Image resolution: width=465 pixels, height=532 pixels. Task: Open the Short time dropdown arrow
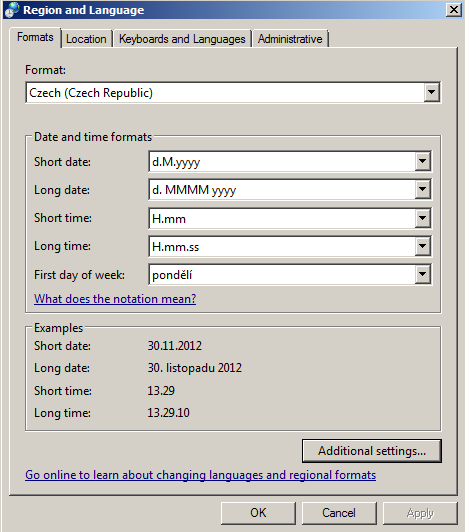[x=423, y=218]
